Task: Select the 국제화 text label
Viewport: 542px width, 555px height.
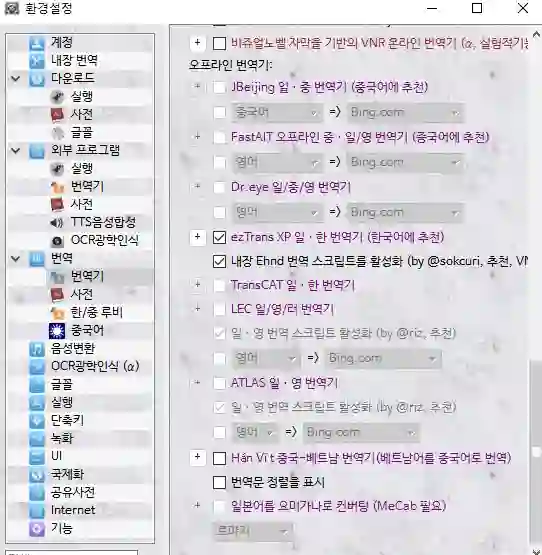Action: point(67,475)
